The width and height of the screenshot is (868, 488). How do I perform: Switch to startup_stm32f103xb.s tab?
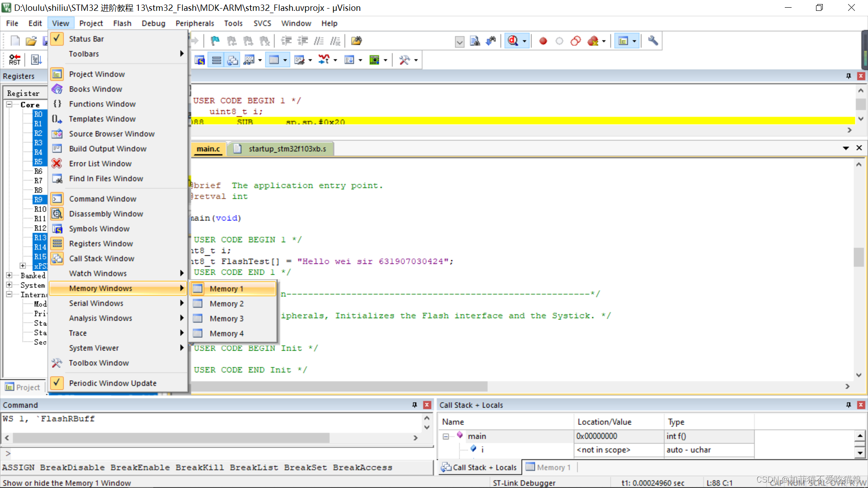[288, 148]
